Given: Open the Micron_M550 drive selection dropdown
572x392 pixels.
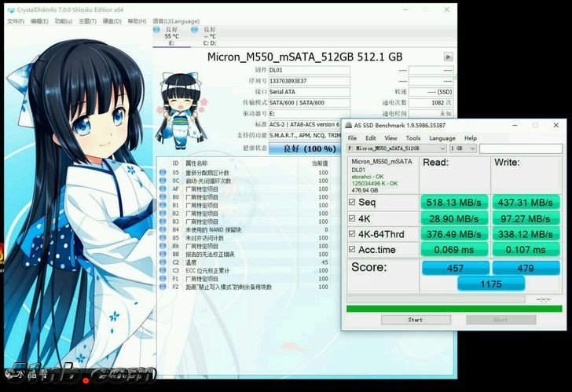Looking at the screenshot, I should [x=395, y=148].
